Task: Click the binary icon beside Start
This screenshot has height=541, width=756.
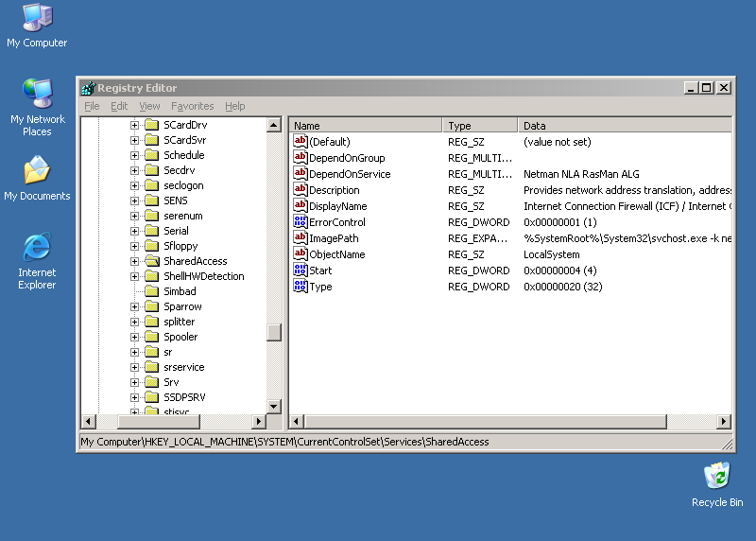Action: pyautogui.click(x=300, y=270)
